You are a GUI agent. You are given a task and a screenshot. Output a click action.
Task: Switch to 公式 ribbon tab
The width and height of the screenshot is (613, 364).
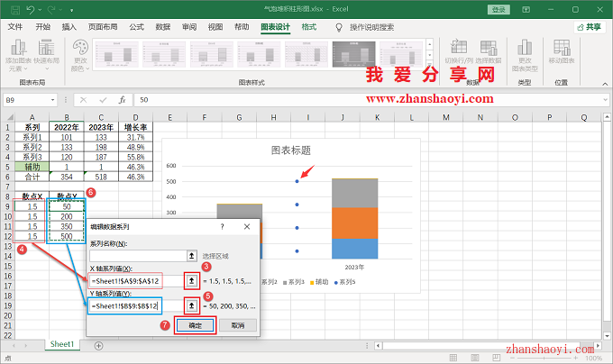136,27
